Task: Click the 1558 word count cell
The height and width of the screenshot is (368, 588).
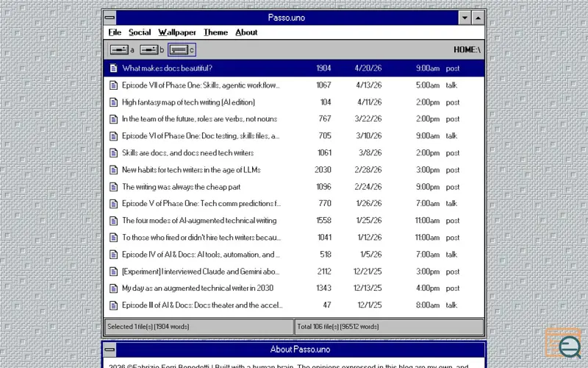Action: point(323,220)
